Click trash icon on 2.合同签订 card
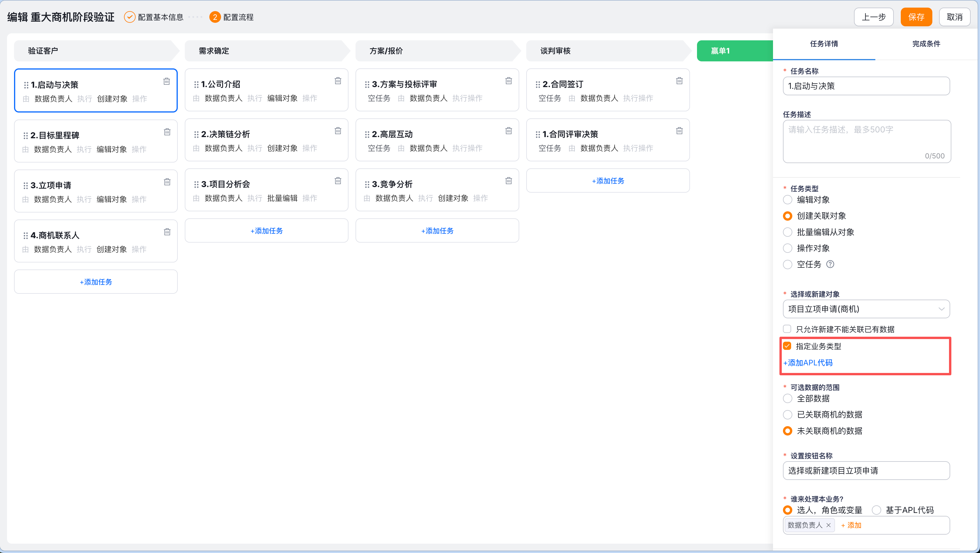 (679, 81)
